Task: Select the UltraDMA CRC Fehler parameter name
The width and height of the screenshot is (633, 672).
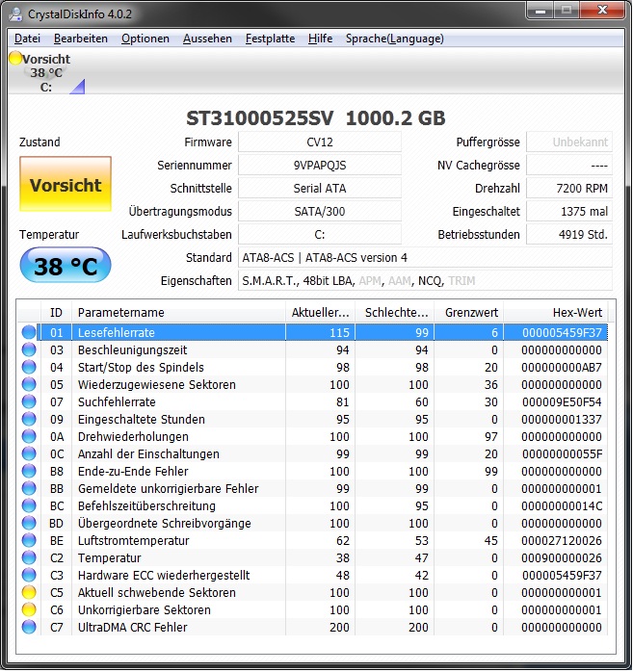Action: (x=133, y=628)
